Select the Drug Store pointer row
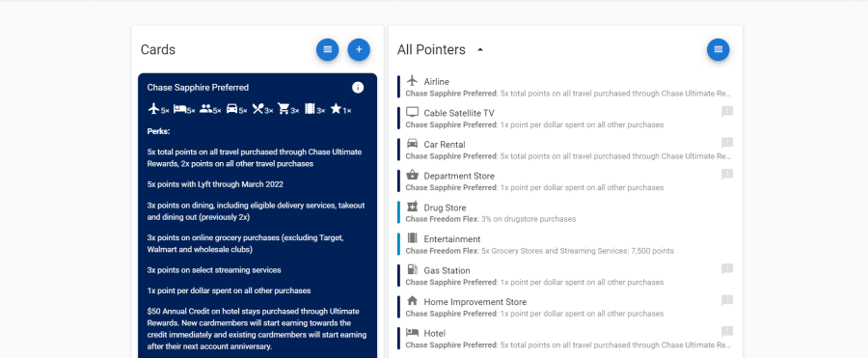 [x=566, y=213]
